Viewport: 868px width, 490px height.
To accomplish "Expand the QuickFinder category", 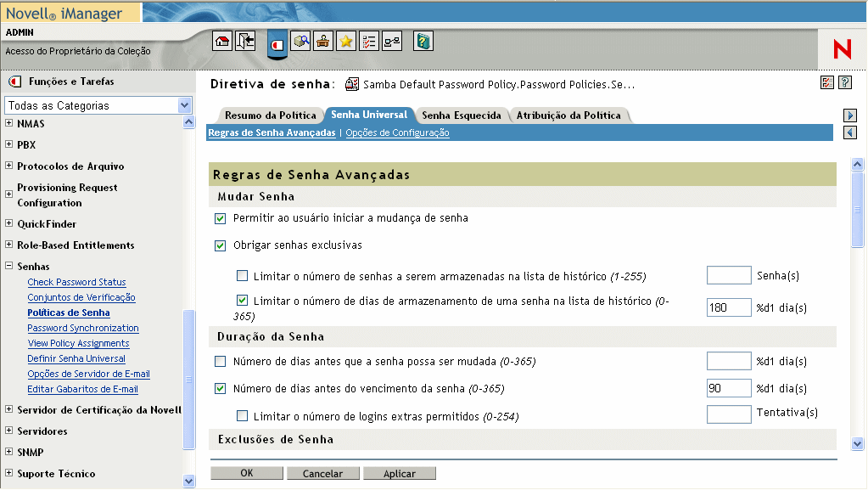I will 8,223.
